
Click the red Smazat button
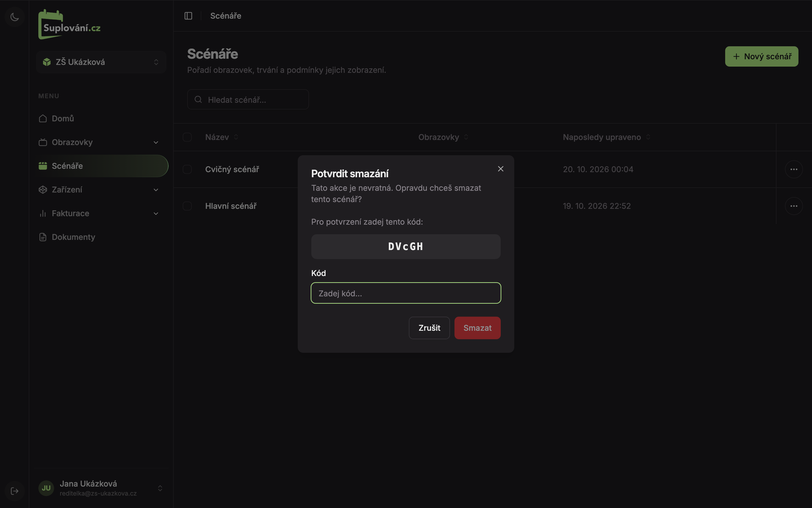click(x=477, y=328)
